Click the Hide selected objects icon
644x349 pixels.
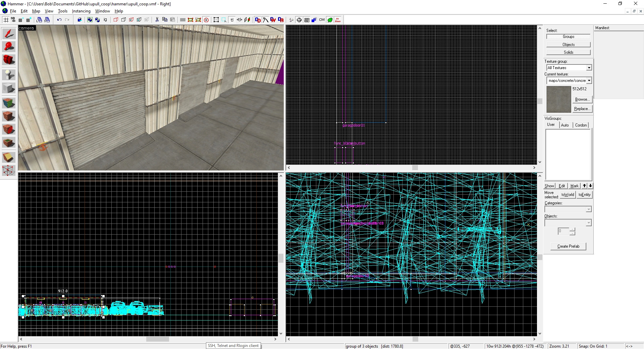[x=116, y=20]
